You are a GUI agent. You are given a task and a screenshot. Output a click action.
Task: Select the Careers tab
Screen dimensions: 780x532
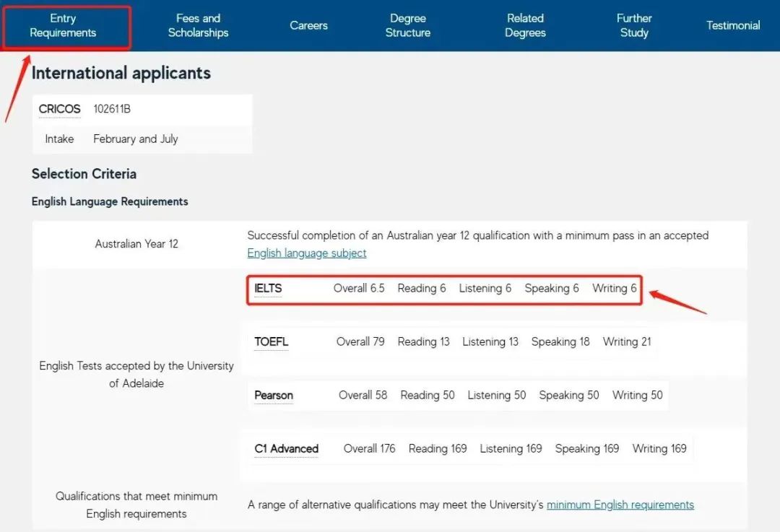pos(308,25)
